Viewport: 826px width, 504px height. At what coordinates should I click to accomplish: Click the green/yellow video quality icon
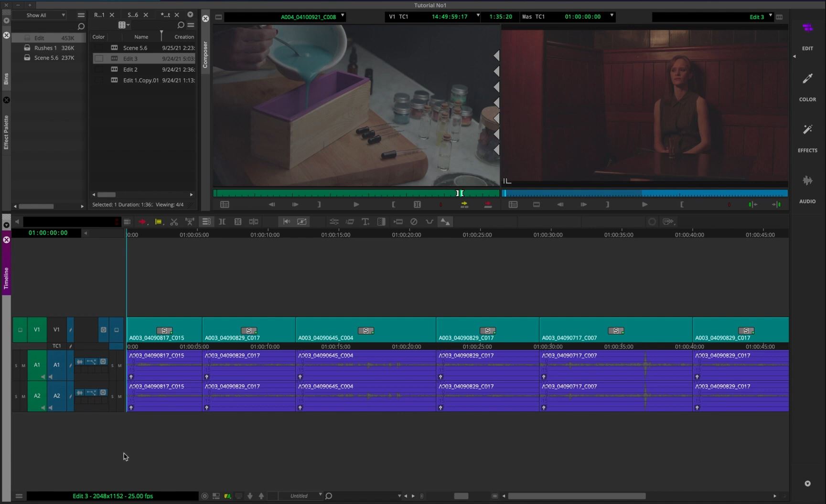click(x=227, y=496)
